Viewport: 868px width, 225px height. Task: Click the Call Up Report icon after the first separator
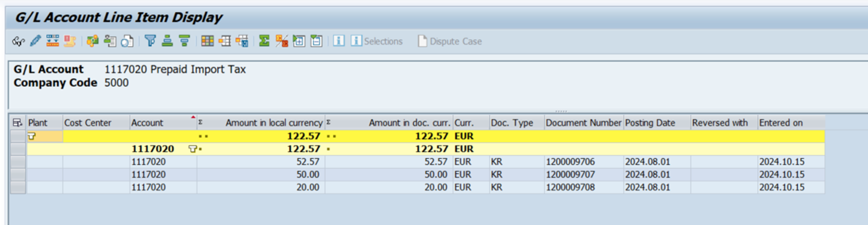point(92,41)
